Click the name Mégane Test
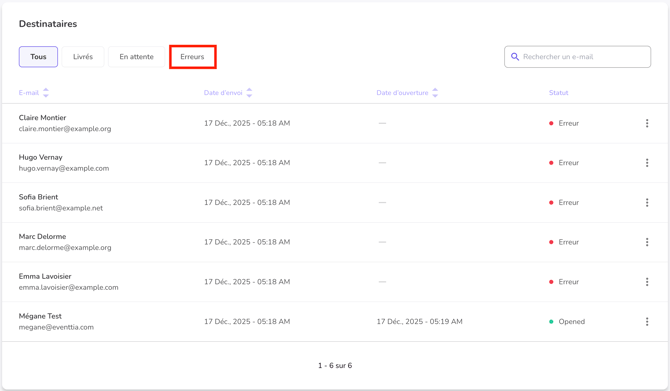The image size is (670, 391). (40, 316)
